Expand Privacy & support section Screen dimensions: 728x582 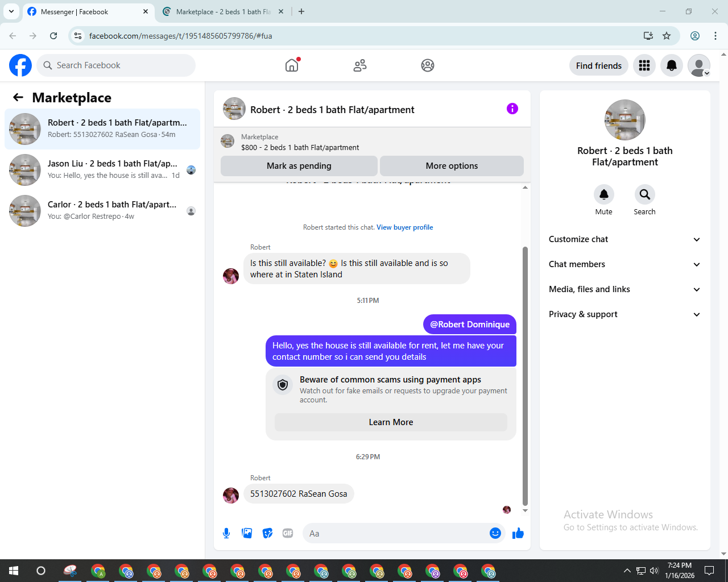(625, 314)
